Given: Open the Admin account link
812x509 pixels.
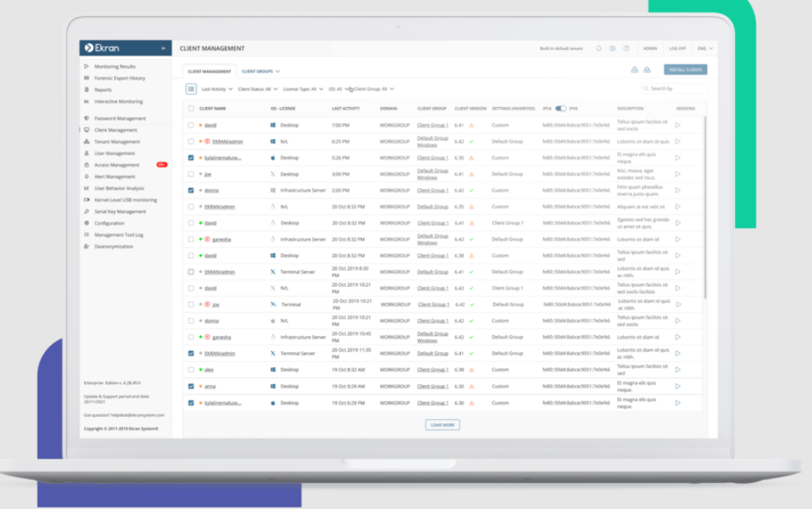Looking at the screenshot, I should (650, 48).
